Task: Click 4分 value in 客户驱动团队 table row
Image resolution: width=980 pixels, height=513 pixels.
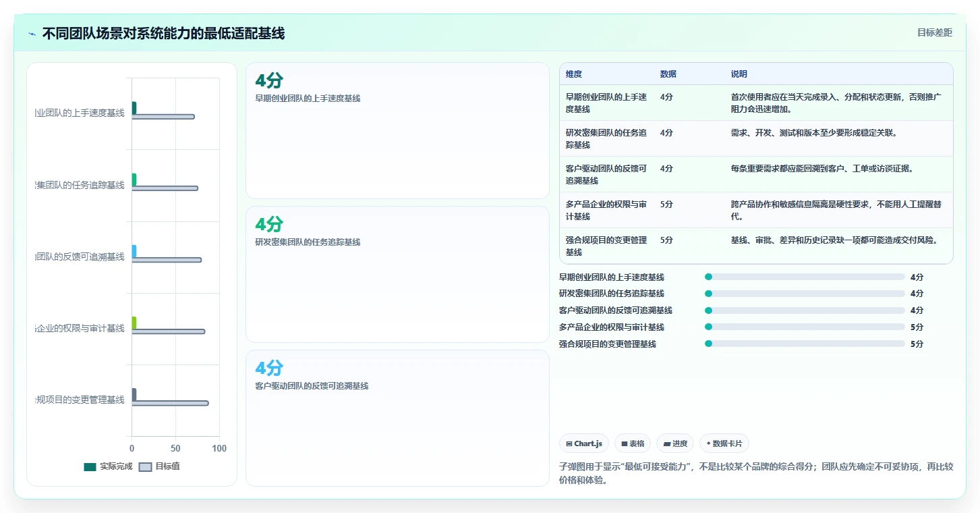Action: point(666,169)
